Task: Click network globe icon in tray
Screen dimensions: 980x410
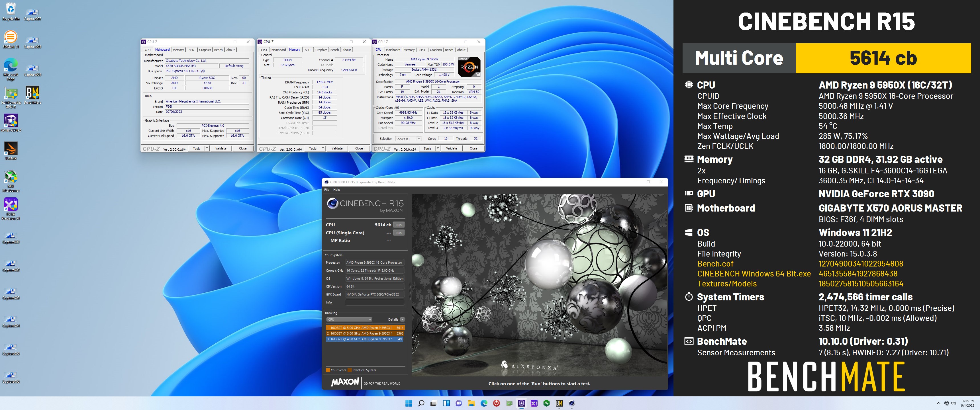Action: click(x=946, y=403)
